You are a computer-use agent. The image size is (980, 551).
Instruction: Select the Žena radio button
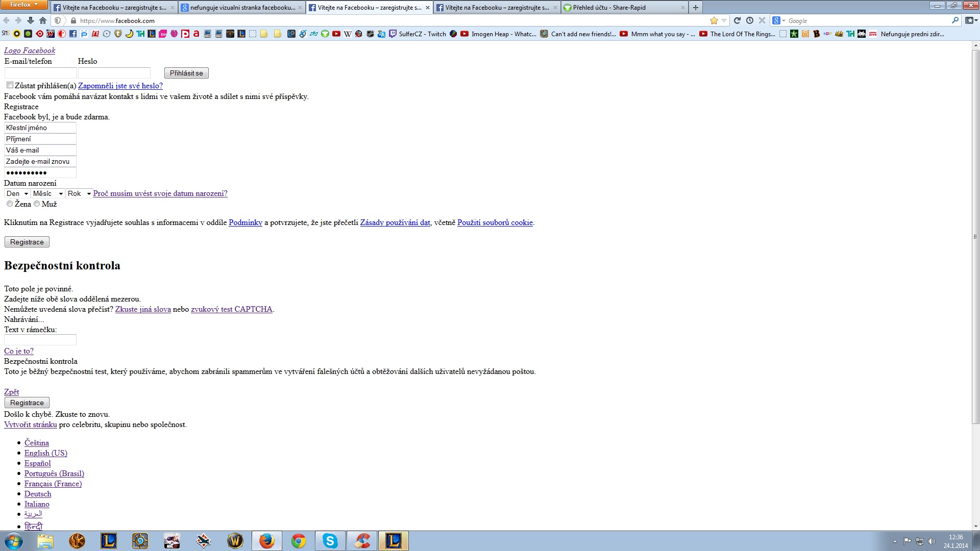10,204
